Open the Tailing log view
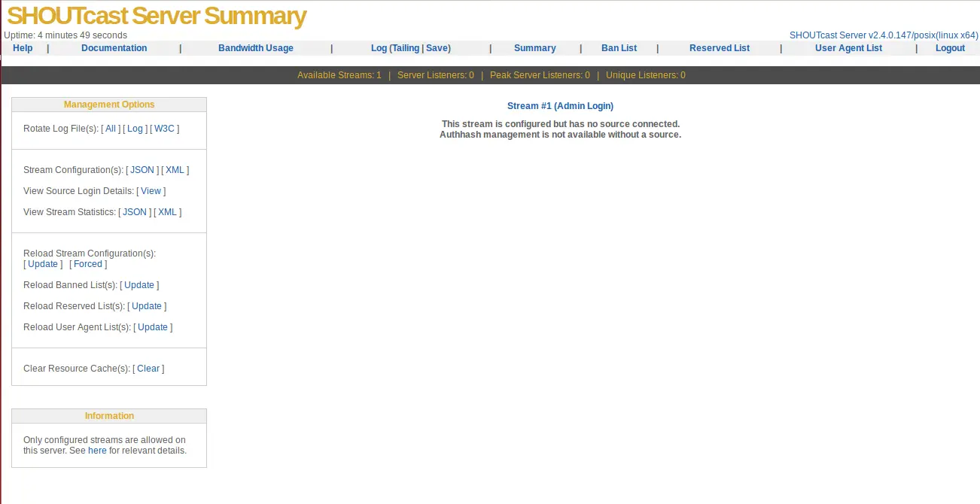The height and width of the screenshot is (504, 980). tap(406, 48)
